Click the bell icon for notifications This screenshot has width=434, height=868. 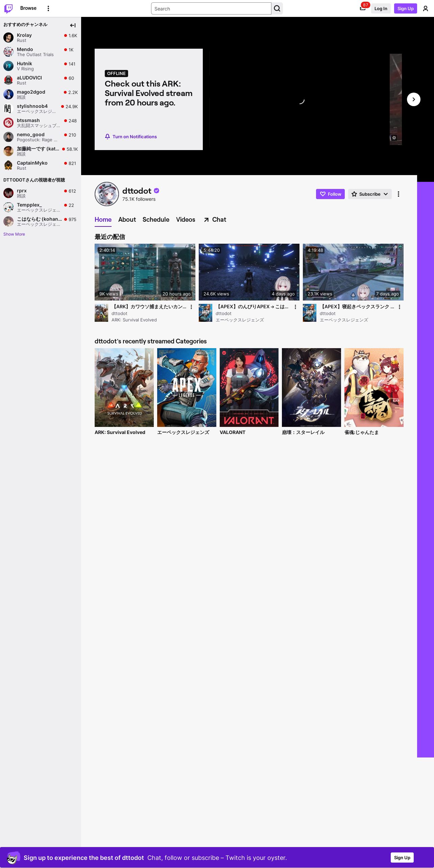pos(107,137)
